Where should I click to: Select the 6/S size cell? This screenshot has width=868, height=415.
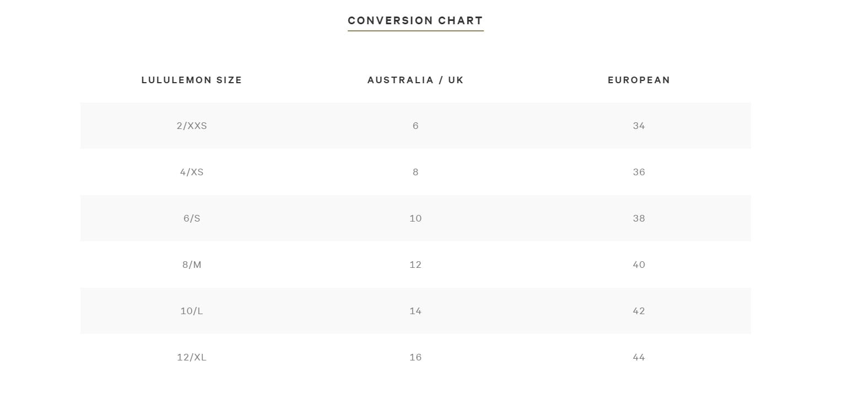(192, 218)
